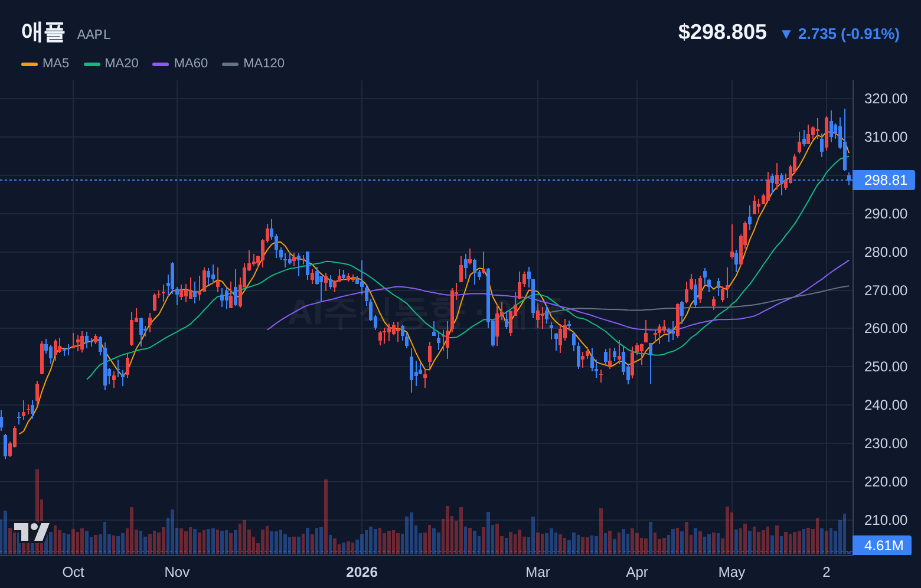The image size is (921, 588).
Task: Click the blue down-triangle price change icon
Action: pyautogui.click(x=786, y=34)
